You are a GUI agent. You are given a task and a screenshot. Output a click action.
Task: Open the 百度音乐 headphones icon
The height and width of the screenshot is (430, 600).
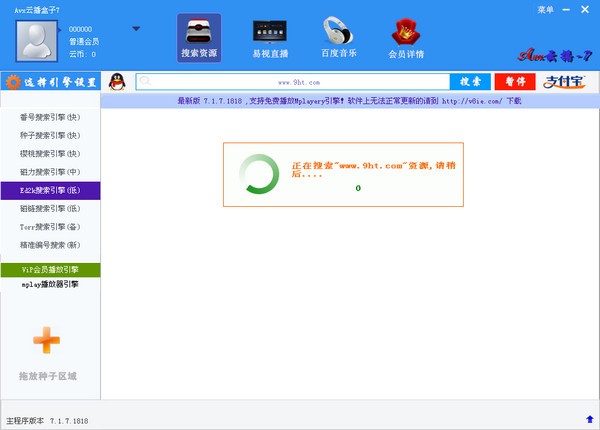339,37
